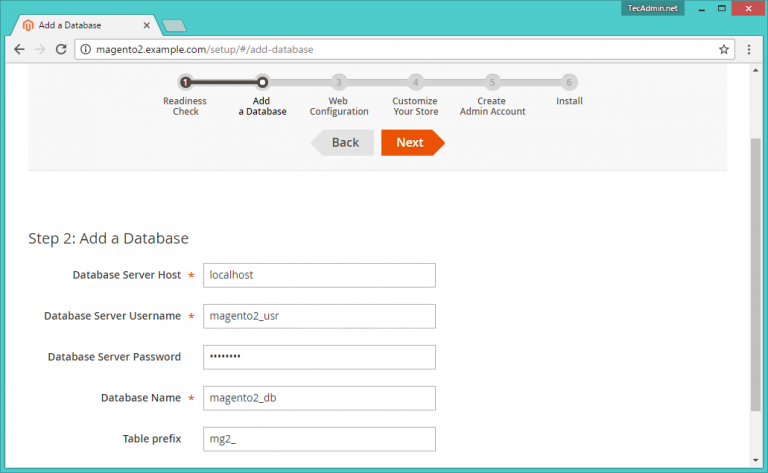Select Create Admin Account step 5
Screen dimensions: 768x473
tap(492, 83)
